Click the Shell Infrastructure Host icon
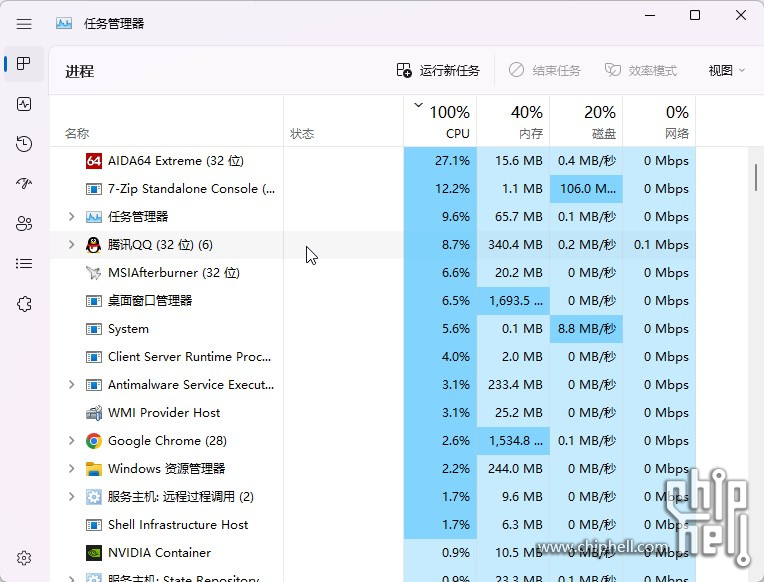Viewport: 764px width, 582px height. (x=94, y=525)
